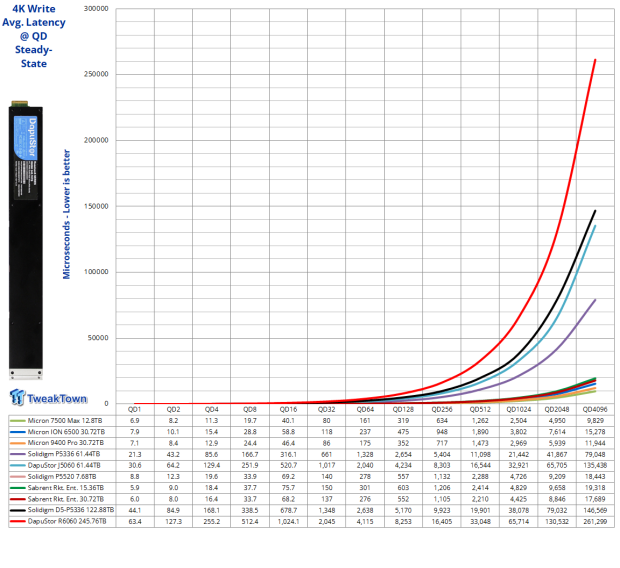
Task: Select the Micron 7500 Max 12.8TB legend entry
Action: pos(62,421)
